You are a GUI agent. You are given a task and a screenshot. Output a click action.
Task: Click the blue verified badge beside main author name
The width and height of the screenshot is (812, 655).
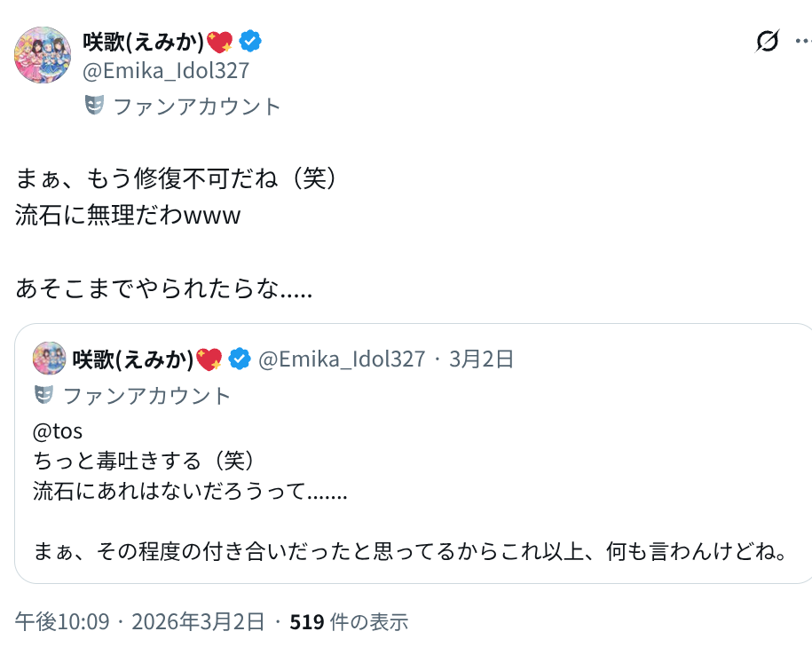click(251, 41)
